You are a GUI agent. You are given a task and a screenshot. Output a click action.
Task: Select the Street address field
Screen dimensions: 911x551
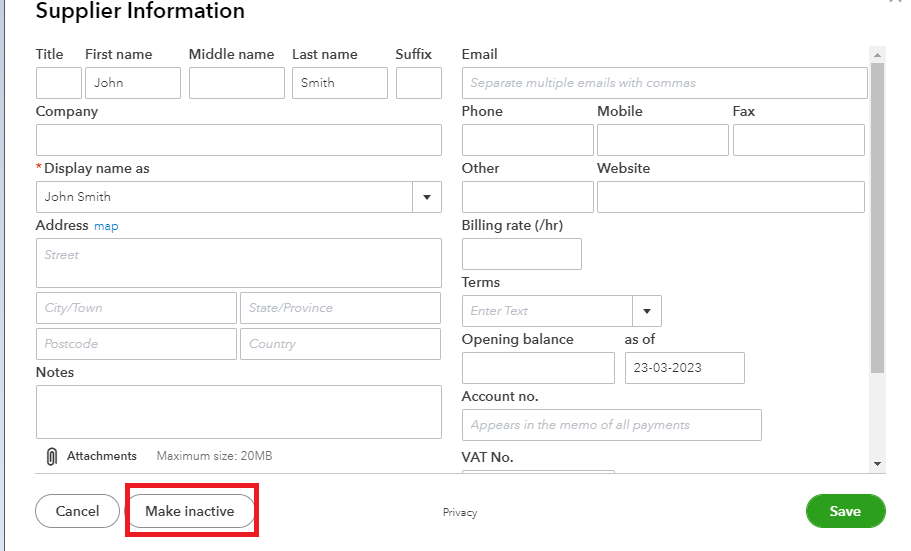[238, 263]
